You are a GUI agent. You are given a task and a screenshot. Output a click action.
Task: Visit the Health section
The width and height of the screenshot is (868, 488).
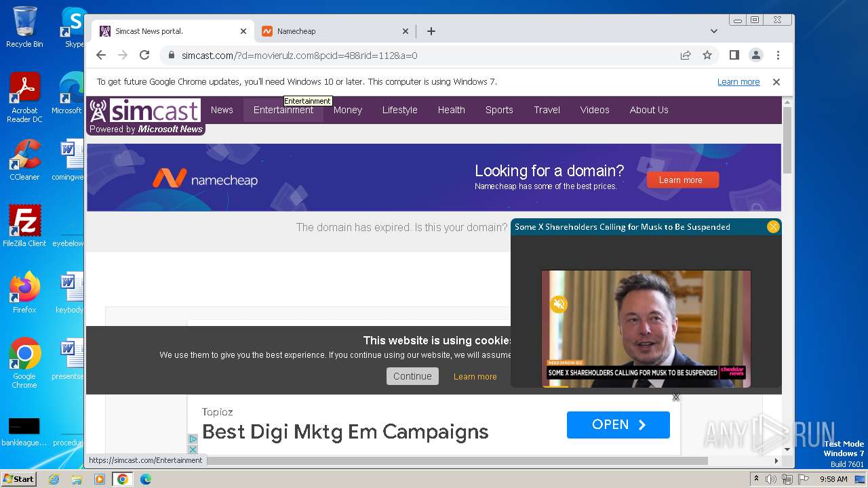point(451,110)
